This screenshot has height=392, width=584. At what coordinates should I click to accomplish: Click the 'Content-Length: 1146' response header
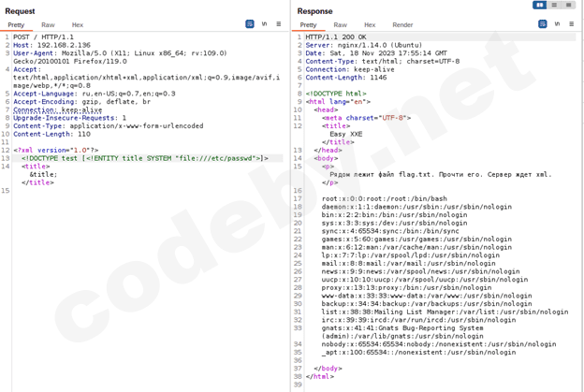346,78
